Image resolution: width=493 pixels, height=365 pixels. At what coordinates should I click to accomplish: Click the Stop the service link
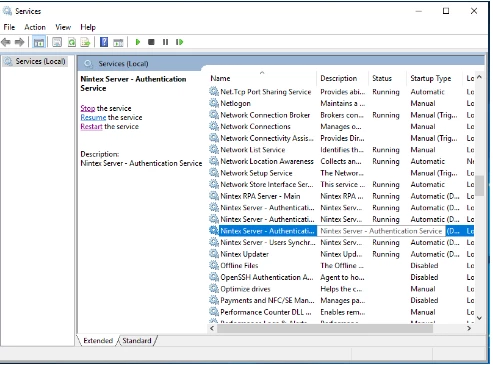[88, 108]
